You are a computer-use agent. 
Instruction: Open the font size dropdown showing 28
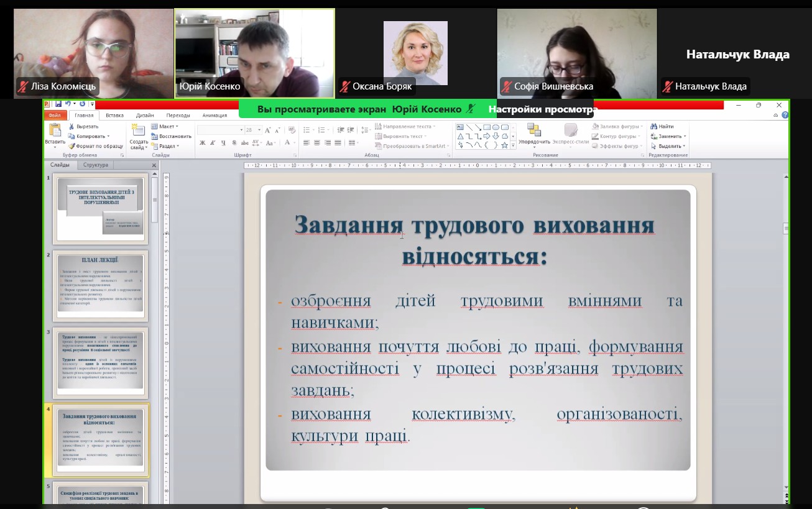(259, 130)
